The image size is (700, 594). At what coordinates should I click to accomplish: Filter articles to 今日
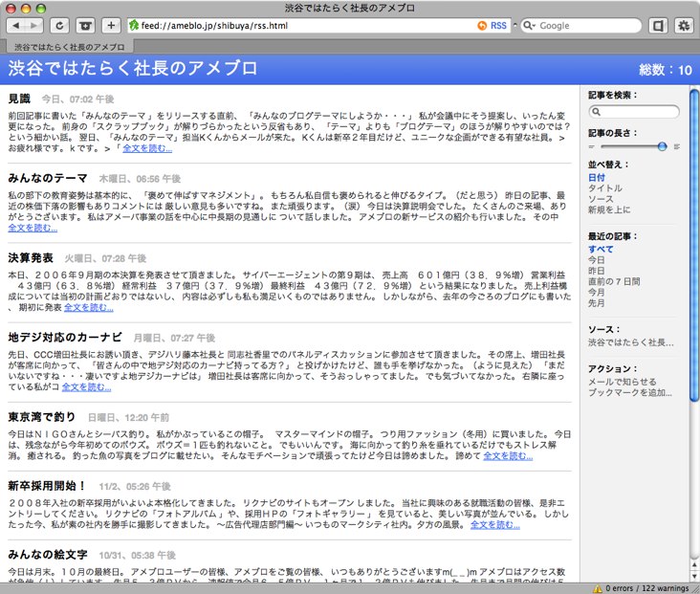coord(597,260)
